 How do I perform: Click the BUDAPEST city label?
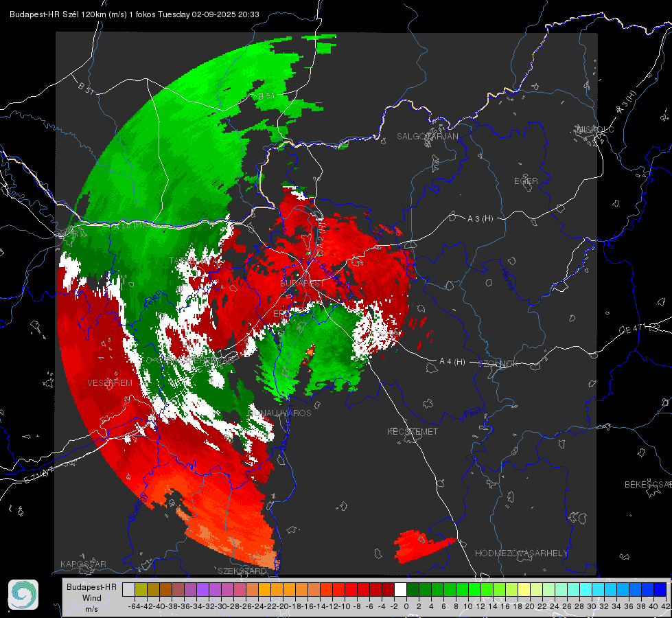click(x=303, y=284)
